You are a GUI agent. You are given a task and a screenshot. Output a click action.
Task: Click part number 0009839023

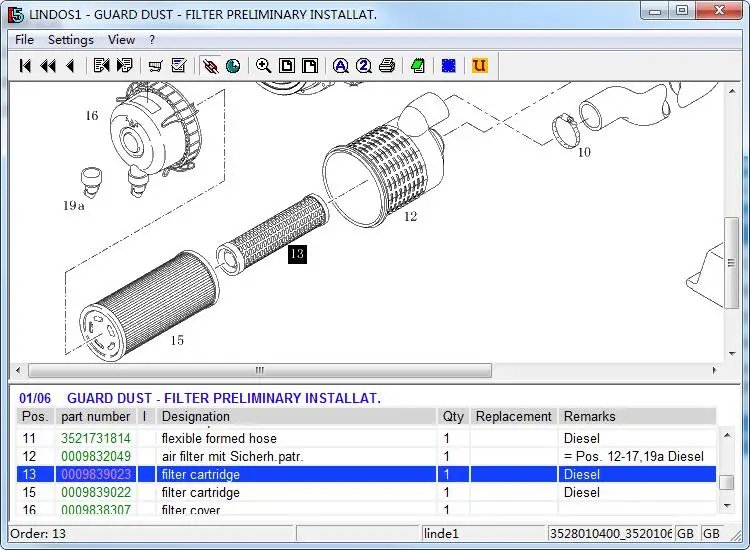pos(96,474)
